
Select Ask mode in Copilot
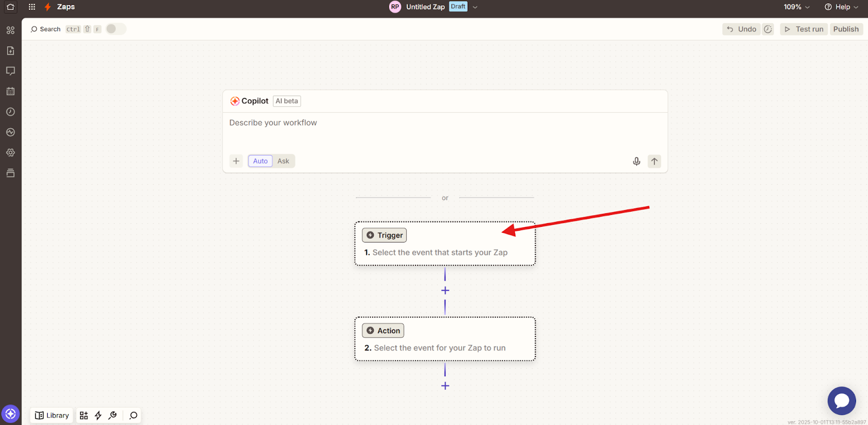[283, 161]
